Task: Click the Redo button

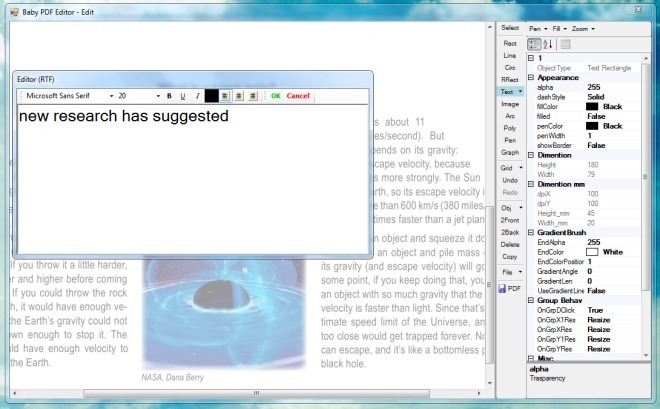Action: coord(510,192)
